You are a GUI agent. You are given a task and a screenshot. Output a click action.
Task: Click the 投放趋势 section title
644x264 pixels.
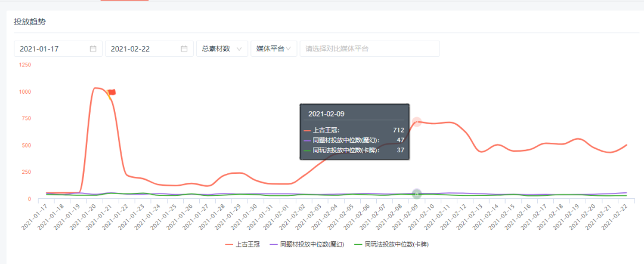tap(30, 22)
